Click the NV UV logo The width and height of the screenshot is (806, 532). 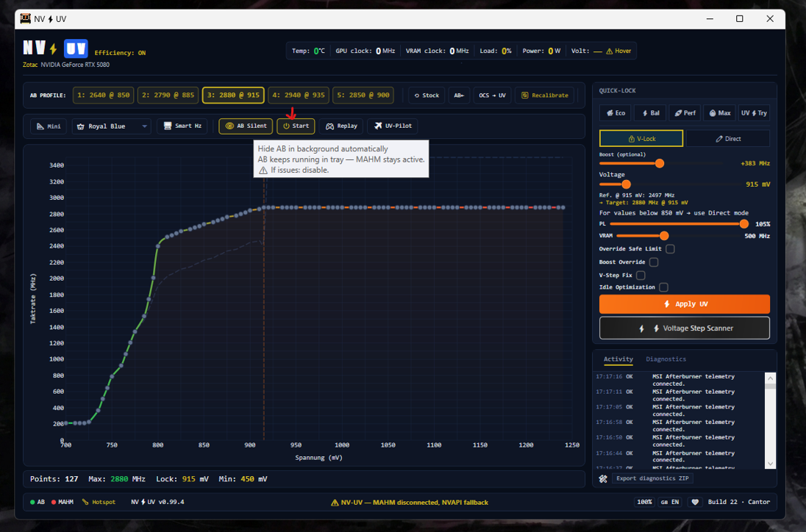[x=55, y=48]
